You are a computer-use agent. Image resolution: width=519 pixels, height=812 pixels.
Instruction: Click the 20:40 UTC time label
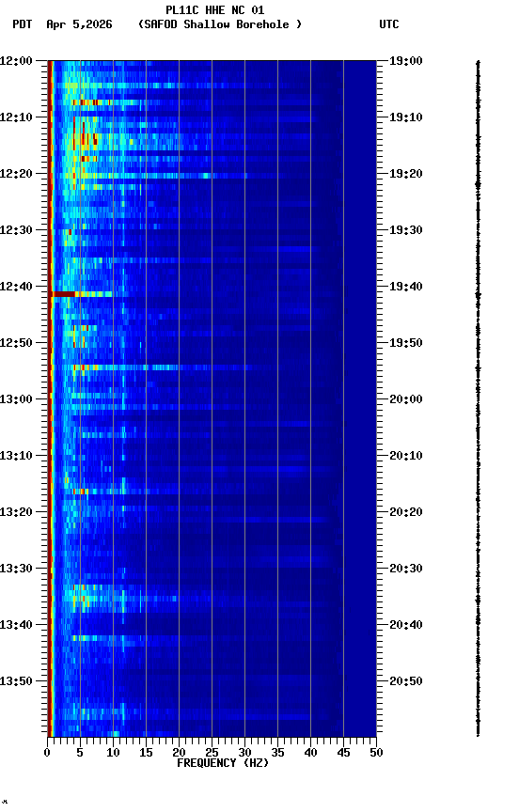click(x=406, y=625)
